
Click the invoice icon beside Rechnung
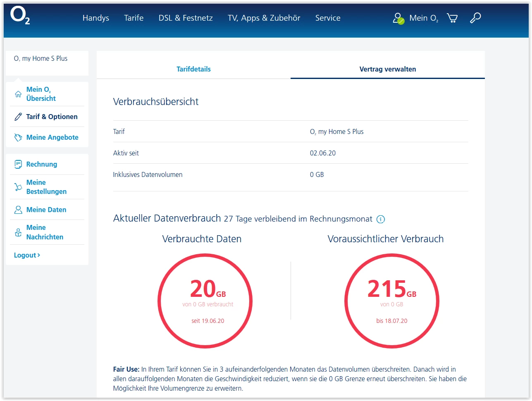18,164
